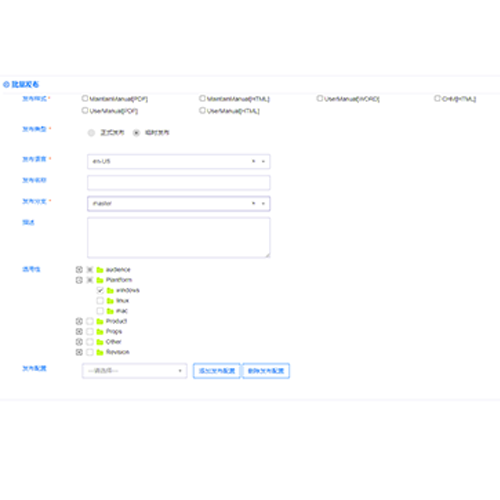Click the green folder icon beside audience
The image size is (500, 500).
(100, 270)
